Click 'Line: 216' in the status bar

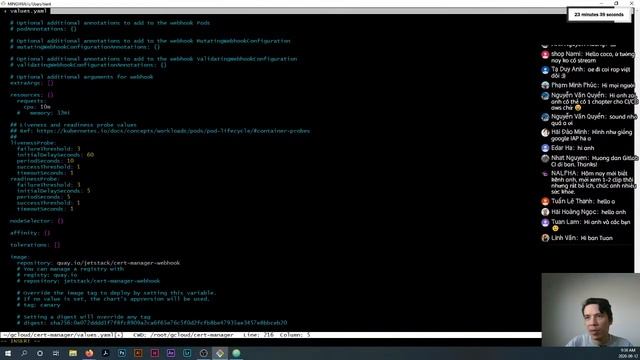coord(258,335)
